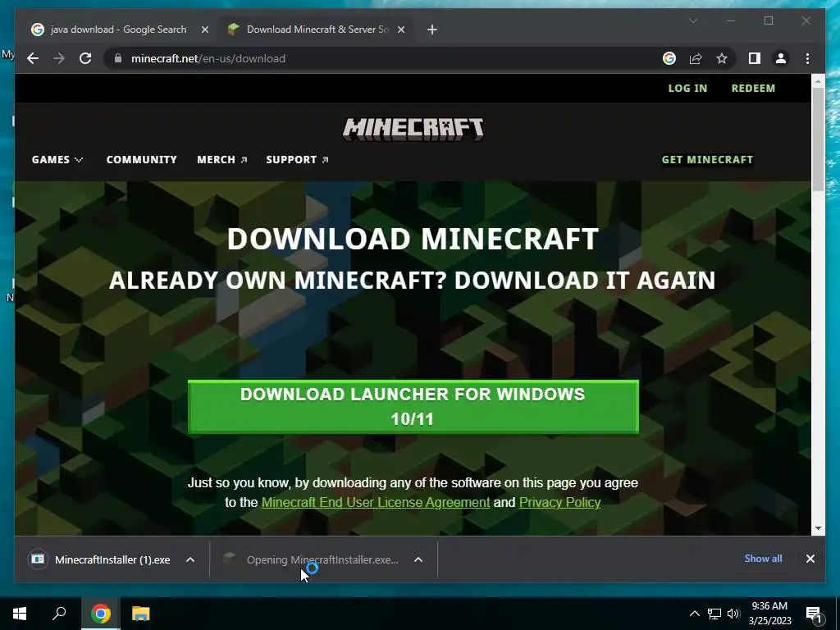Select the Download Minecraft & Server tab

tap(317, 30)
